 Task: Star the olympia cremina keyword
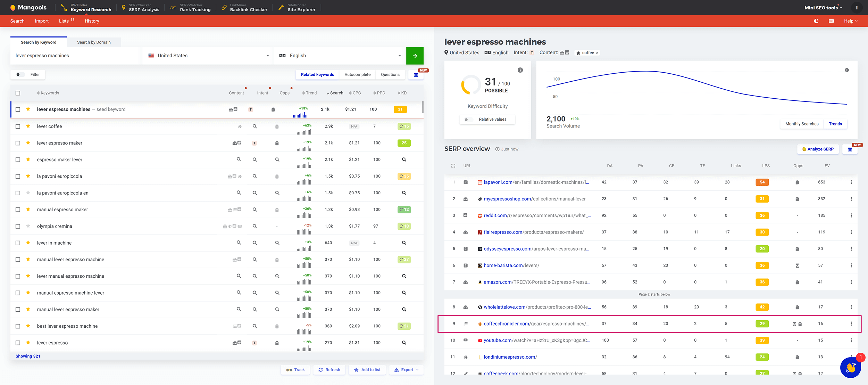[28, 226]
